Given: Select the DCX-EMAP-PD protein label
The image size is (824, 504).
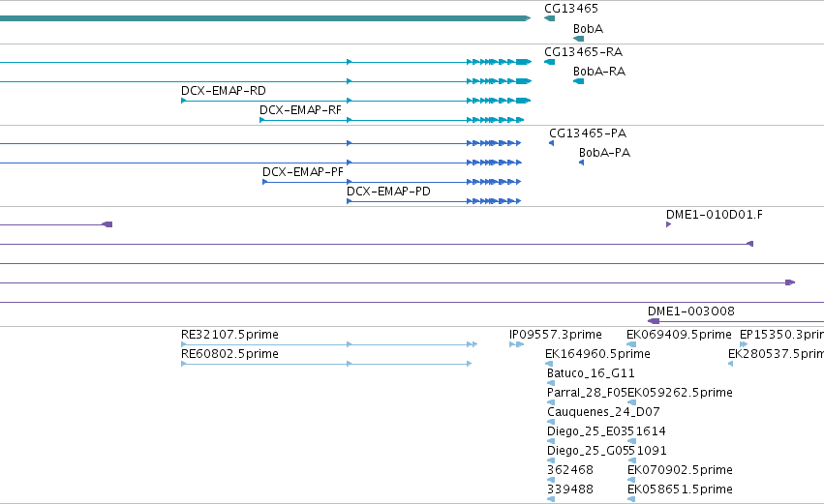Looking at the screenshot, I should coord(388,192).
